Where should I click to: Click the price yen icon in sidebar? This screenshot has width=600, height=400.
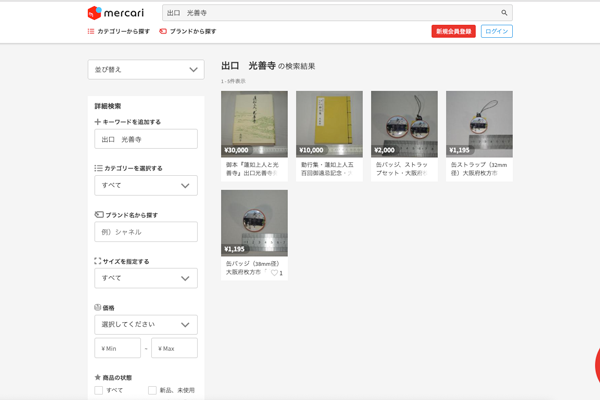point(98,308)
